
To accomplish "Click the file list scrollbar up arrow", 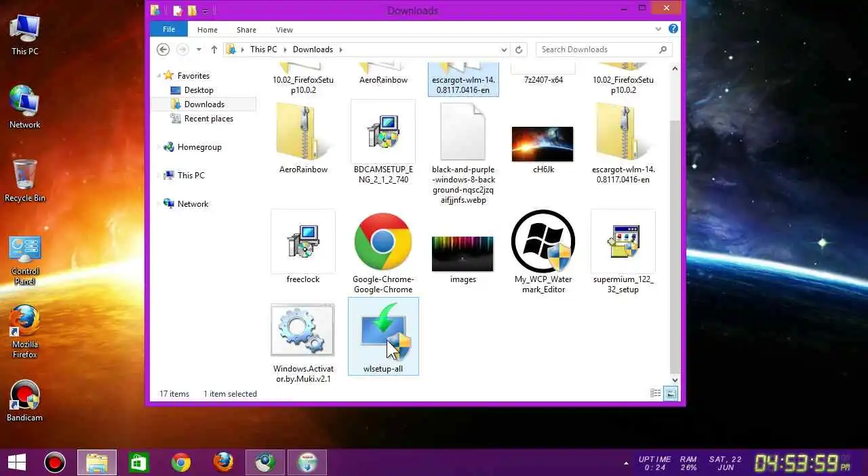I will 675,69.
